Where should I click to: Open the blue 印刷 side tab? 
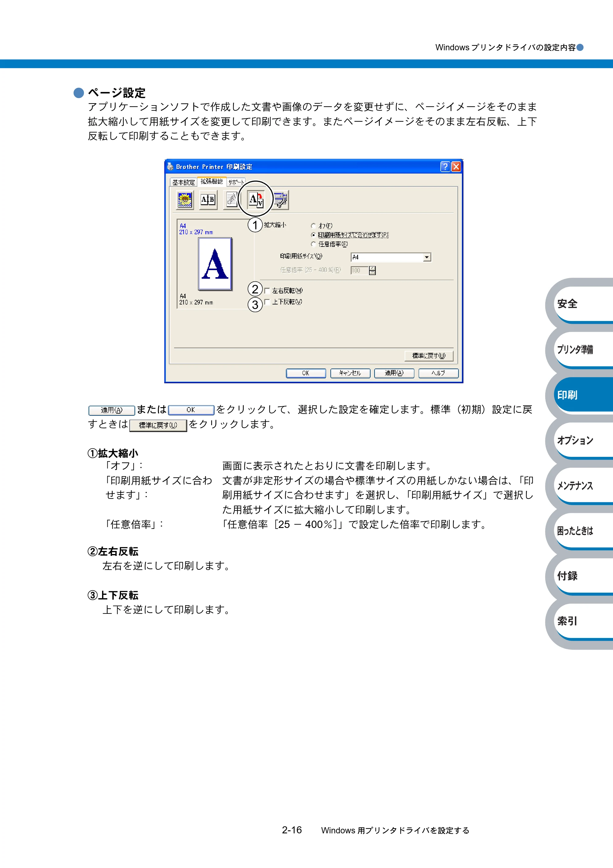pyautogui.click(x=583, y=395)
